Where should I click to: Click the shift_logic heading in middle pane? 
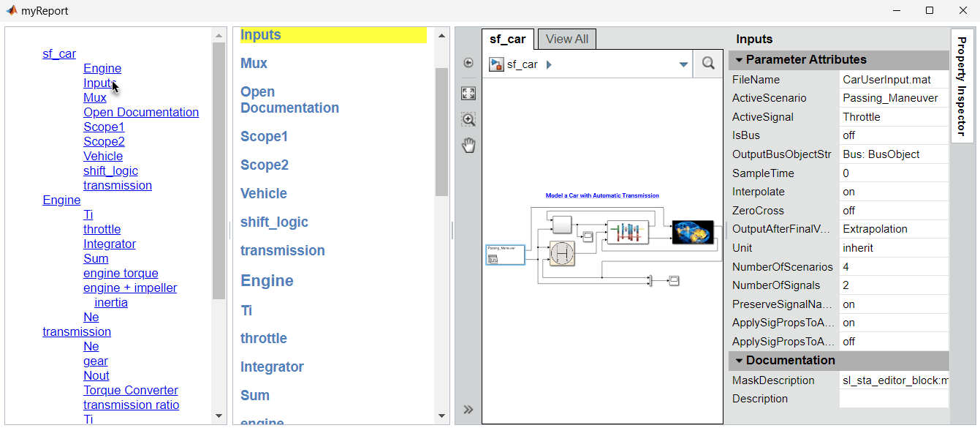(x=274, y=222)
